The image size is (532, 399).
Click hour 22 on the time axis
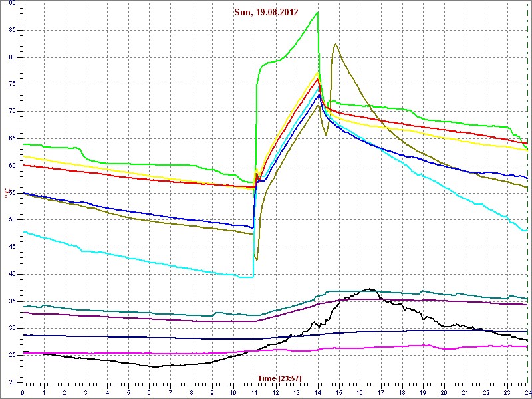487,392
